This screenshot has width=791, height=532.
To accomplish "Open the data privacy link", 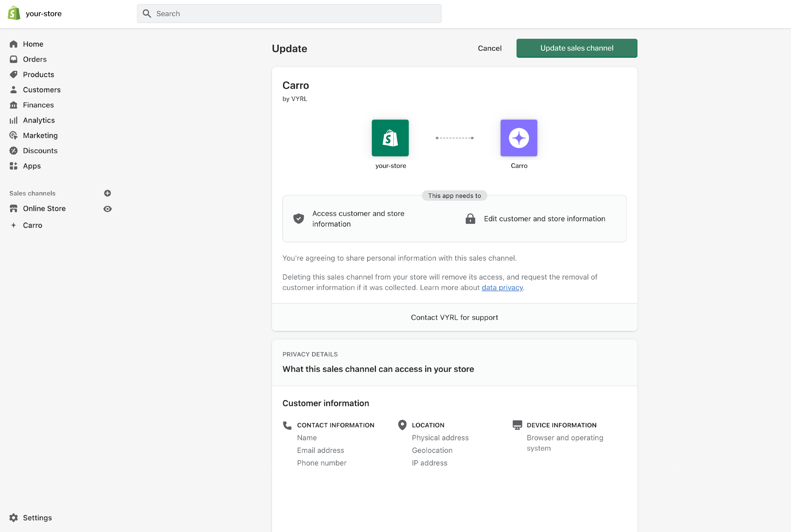I will tap(502, 287).
